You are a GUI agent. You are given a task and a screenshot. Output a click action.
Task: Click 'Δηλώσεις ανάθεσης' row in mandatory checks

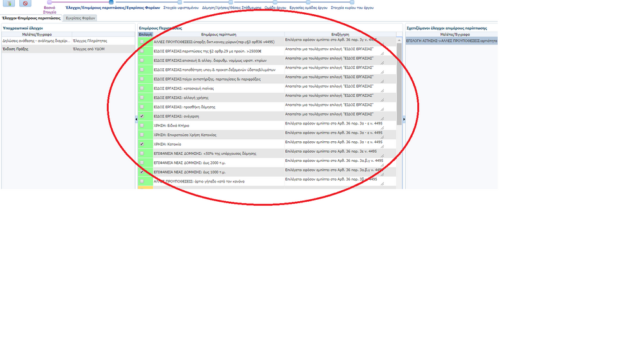point(35,41)
